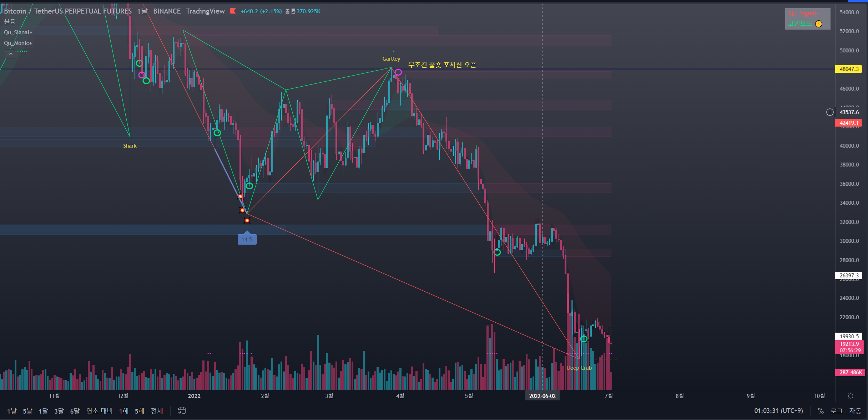Open the 1날 interval selector in header
The width and height of the screenshot is (868, 420).
tap(142, 11)
